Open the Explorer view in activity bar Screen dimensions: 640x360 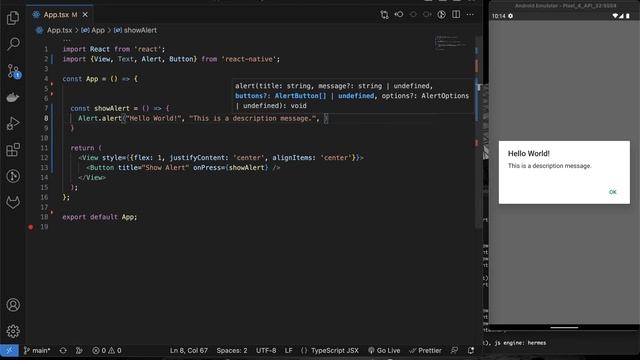[13, 18]
